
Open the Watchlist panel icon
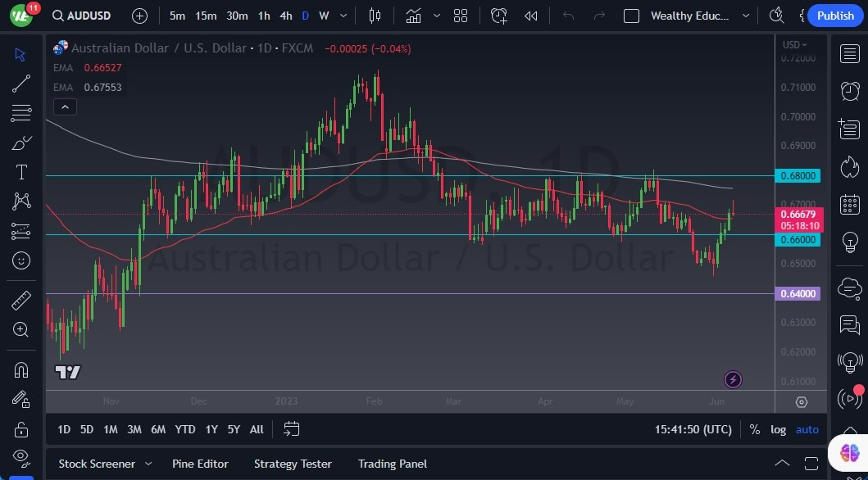click(850, 54)
